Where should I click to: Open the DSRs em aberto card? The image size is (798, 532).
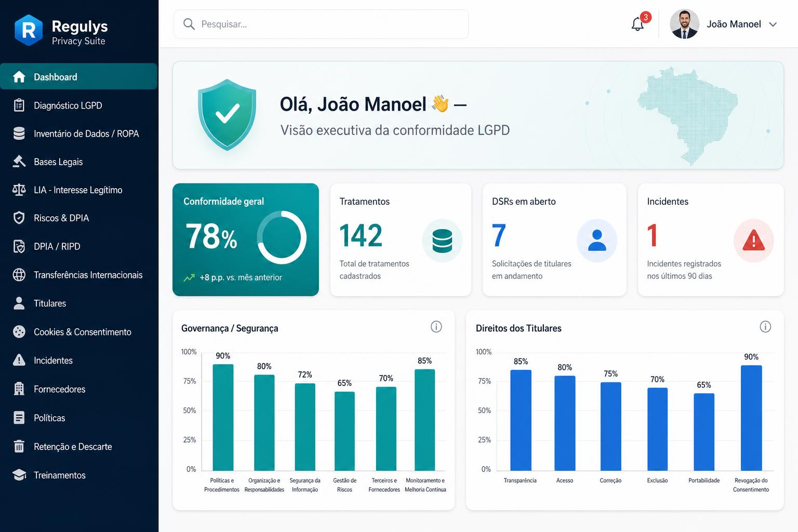point(554,240)
